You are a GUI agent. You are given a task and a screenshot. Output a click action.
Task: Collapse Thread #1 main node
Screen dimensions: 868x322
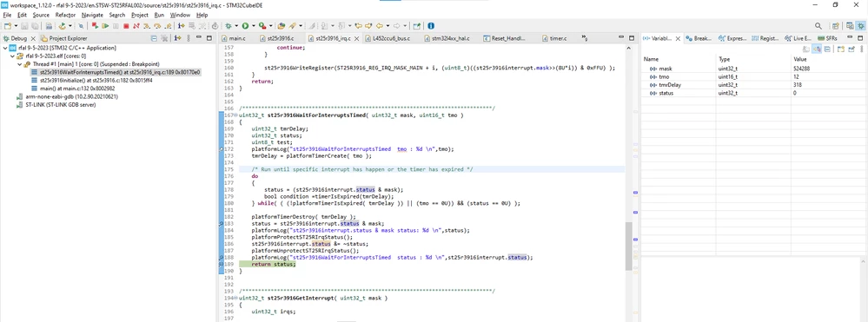(x=19, y=64)
